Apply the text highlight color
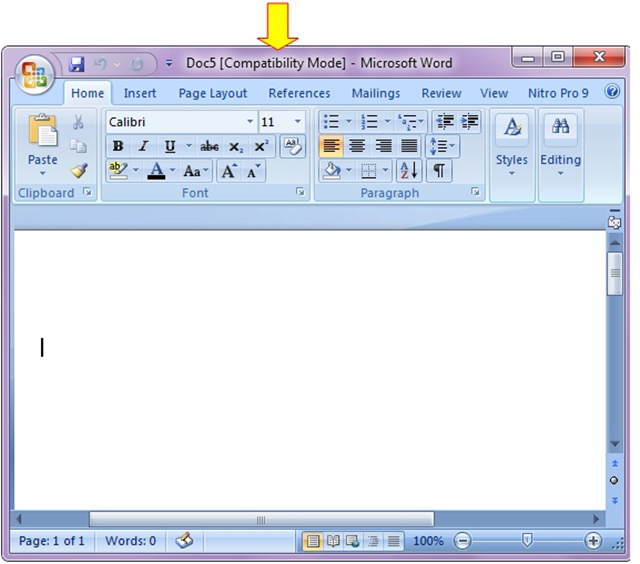 pos(118,171)
